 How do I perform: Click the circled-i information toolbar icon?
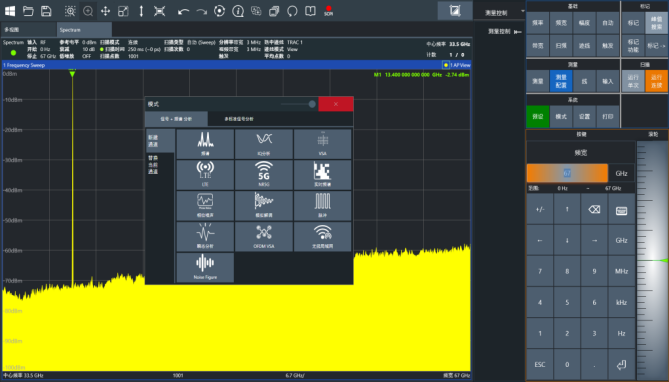tap(238, 11)
